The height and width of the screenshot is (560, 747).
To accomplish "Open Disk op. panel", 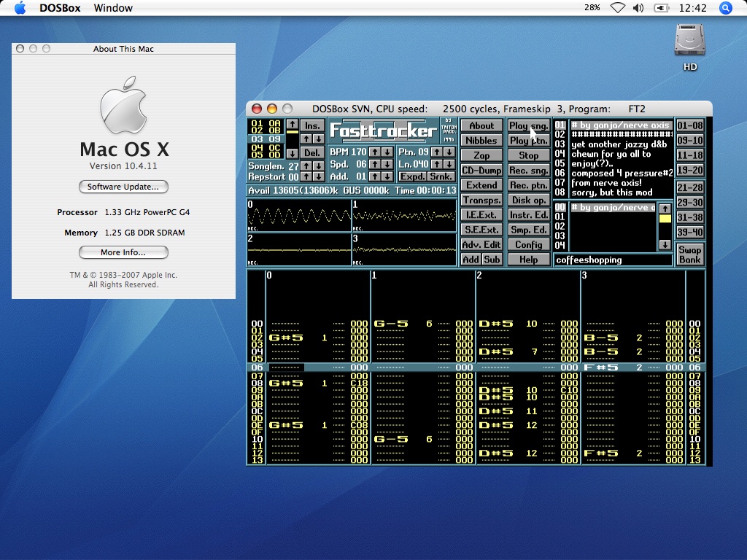I will [x=528, y=200].
